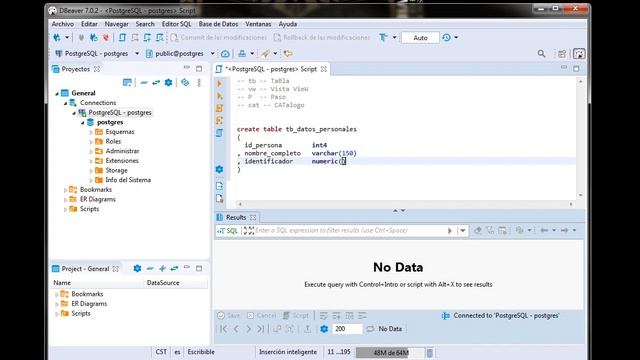
Task: Click the red disconnect icon
Action: point(106,38)
